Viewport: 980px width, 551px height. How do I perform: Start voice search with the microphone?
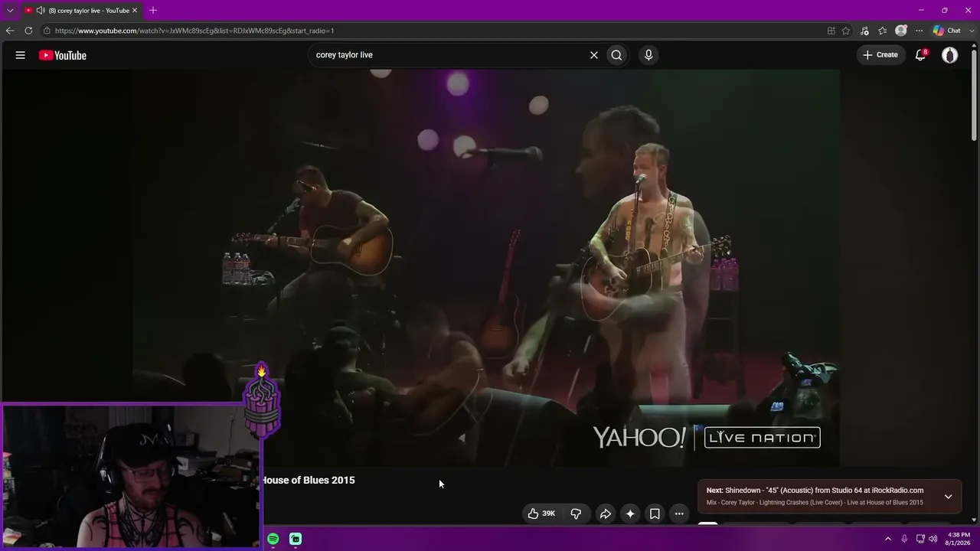[x=648, y=55]
